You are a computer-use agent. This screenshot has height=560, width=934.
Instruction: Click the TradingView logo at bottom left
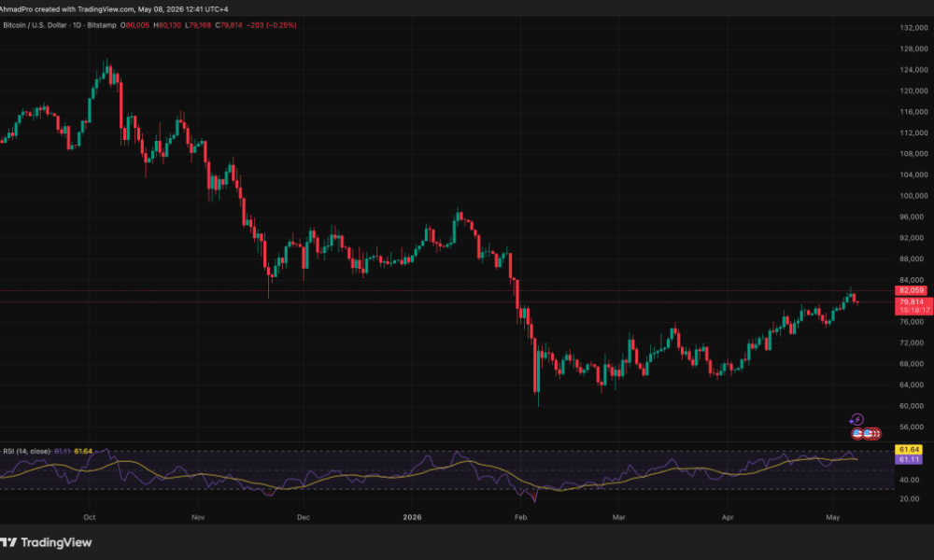[x=46, y=542]
